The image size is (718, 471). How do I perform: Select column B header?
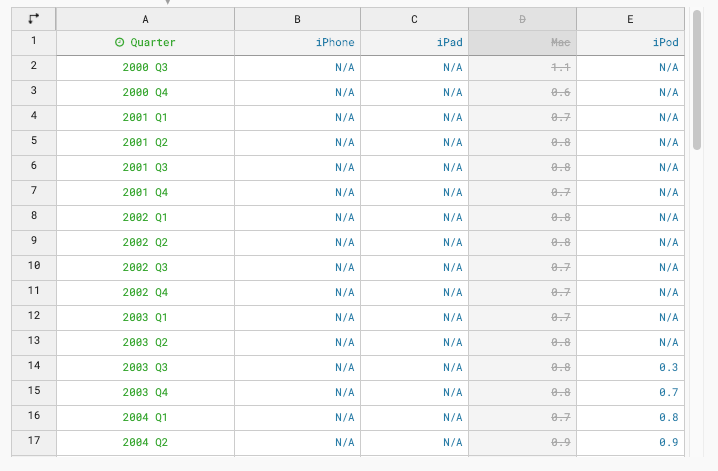pos(297,18)
